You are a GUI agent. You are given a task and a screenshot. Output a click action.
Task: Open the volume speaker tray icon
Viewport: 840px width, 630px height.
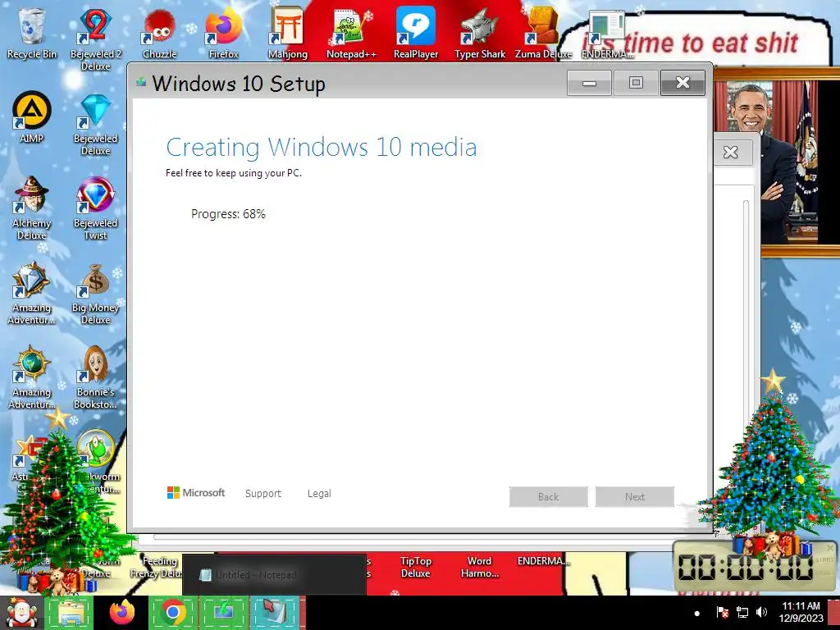point(762,612)
